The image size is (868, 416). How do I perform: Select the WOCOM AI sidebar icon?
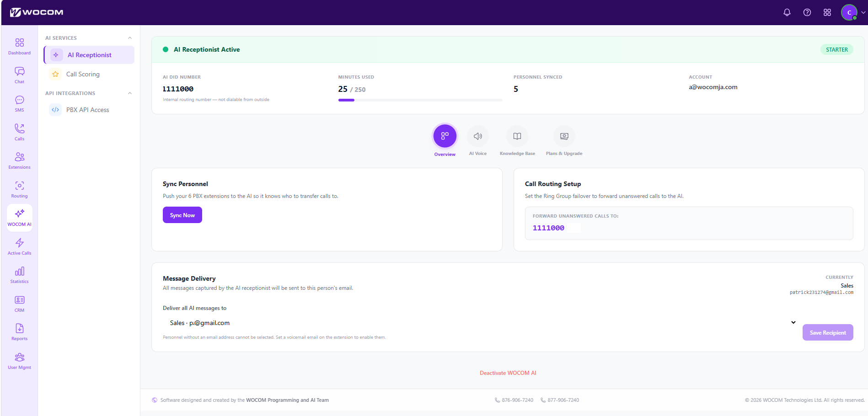click(x=19, y=218)
